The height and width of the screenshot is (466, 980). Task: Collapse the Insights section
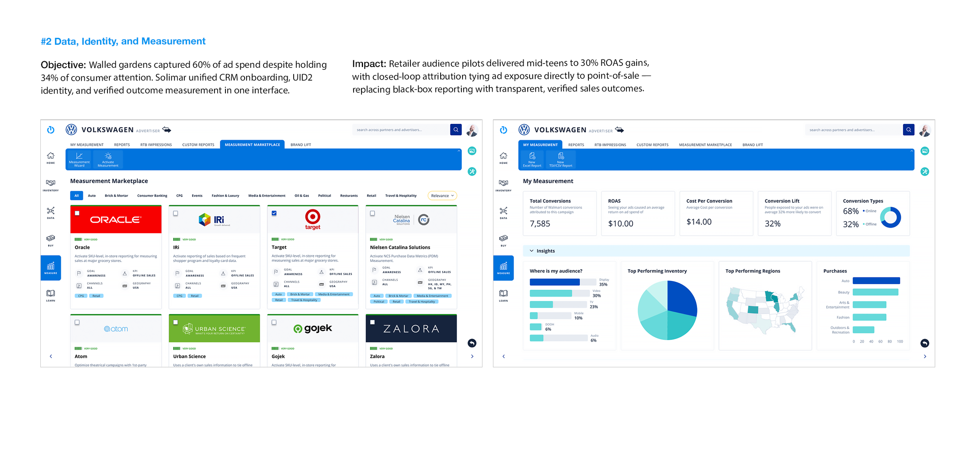click(x=532, y=251)
